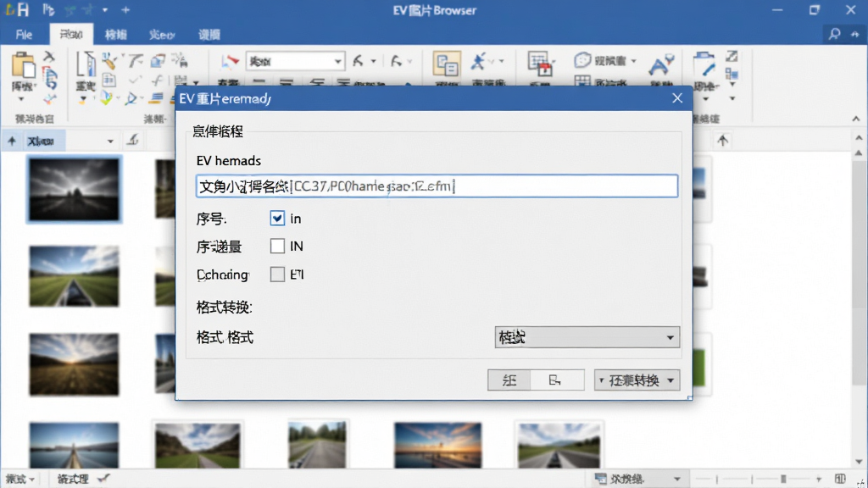The width and height of the screenshot is (868, 488).
Task: Check the 'Ell' checkbox next to Cchoring
Action: click(x=277, y=274)
